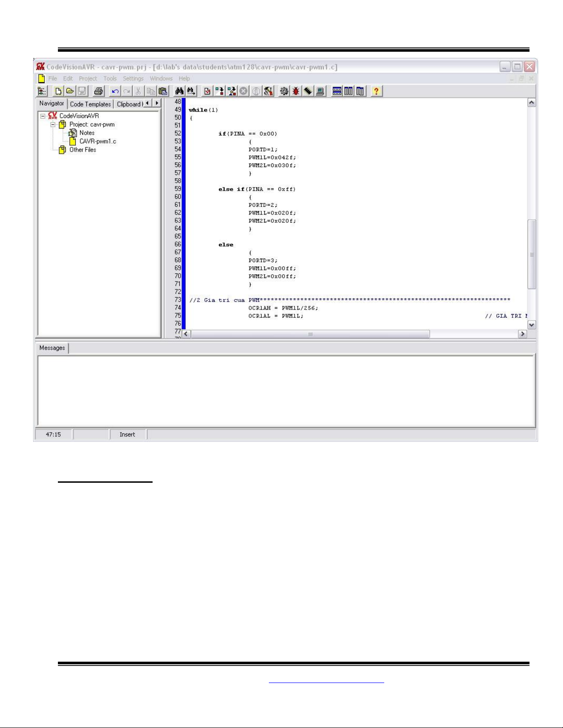The width and height of the screenshot is (563, 728).
Task: Click the Print toolbar icon
Action: [98, 91]
